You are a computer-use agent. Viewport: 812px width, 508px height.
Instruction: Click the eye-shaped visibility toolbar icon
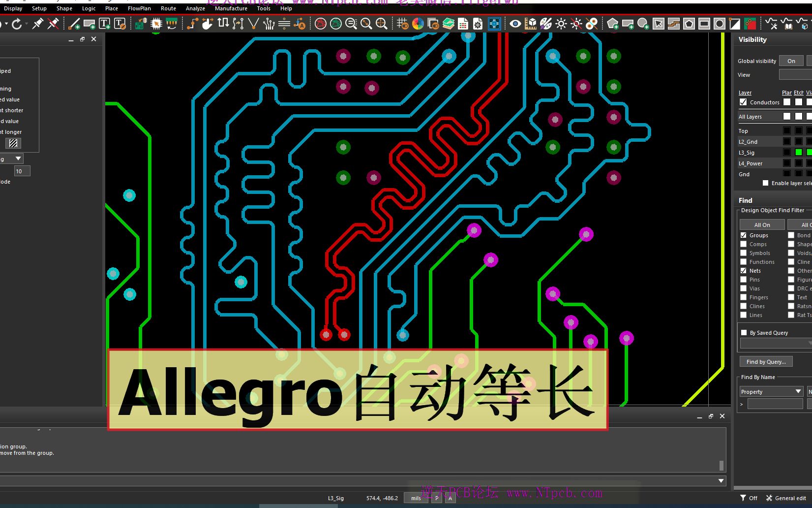pos(514,23)
